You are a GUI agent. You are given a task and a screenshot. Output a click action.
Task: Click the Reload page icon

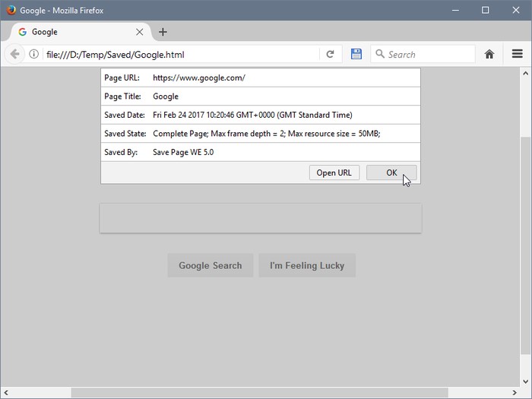click(x=330, y=54)
